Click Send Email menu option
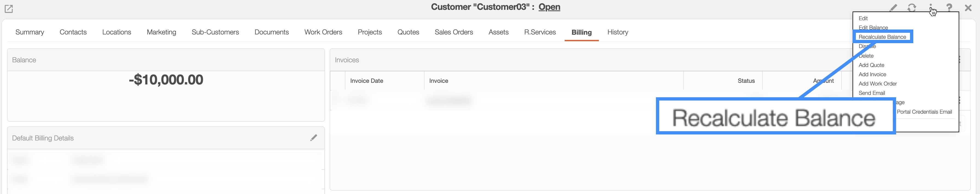Image resolution: width=980 pixels, height=194 pixels. pyautogui.click(x=871, y=93)
